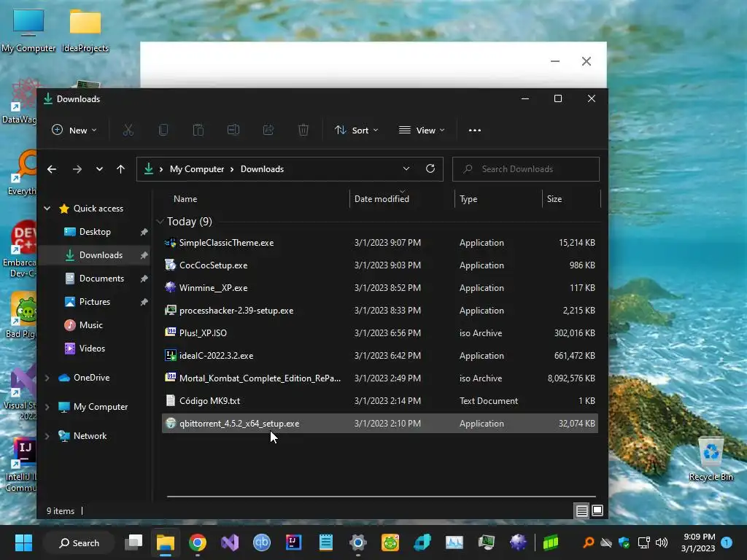The height and width of the screenshot is (560, 747).
Task: Expand the Network tree node
Action: pyautogui.click(x=47, y=436)
